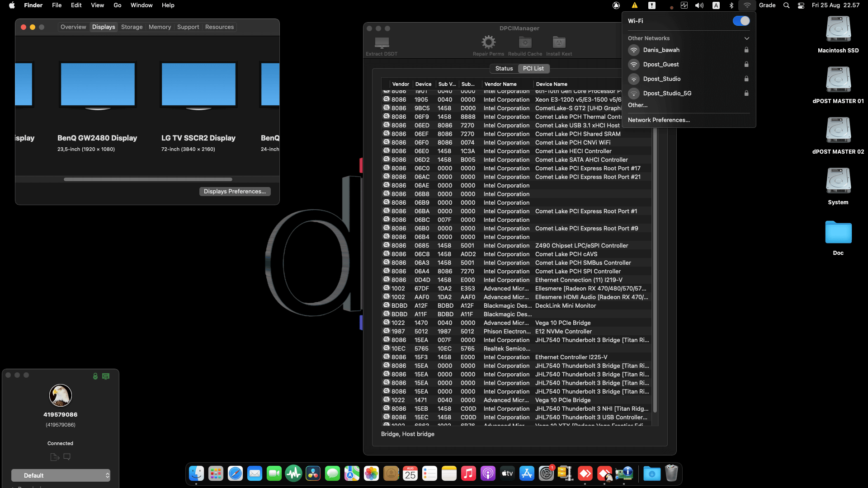Open the dPOST MASTER 01 drive icon

838,80
